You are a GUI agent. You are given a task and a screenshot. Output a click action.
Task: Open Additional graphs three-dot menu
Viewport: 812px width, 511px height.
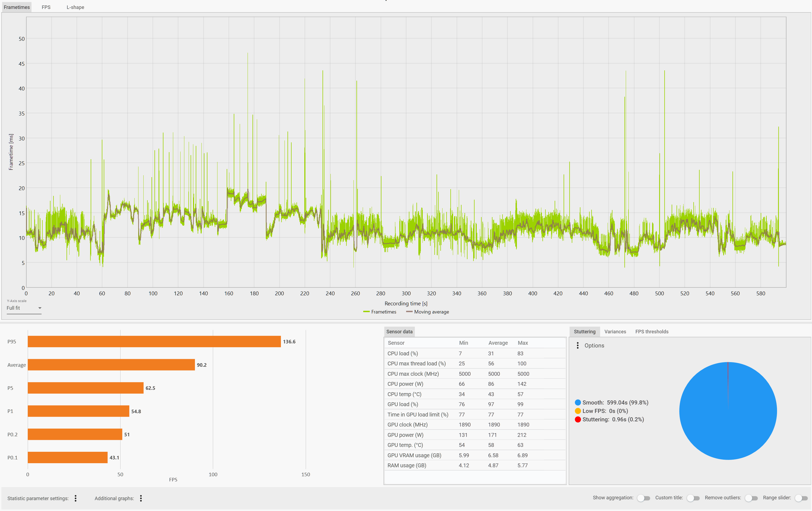pyautogui.click(x=141, y=498)
